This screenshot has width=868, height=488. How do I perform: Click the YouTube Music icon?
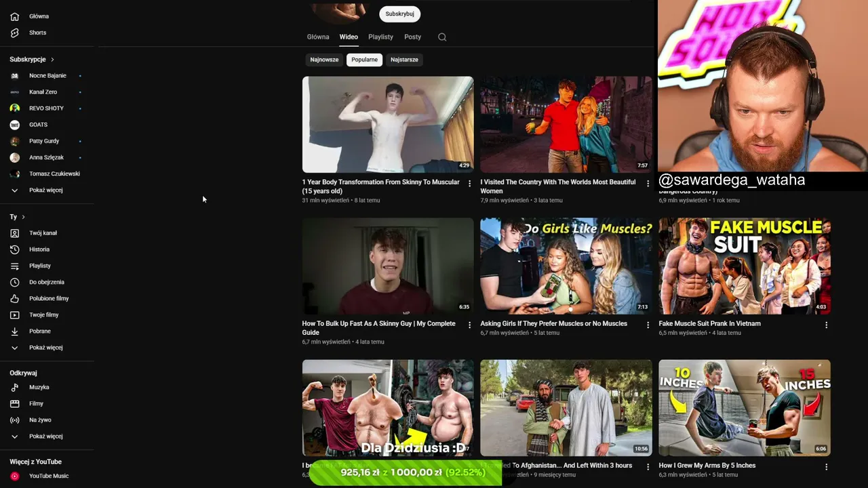click(15, 476)
